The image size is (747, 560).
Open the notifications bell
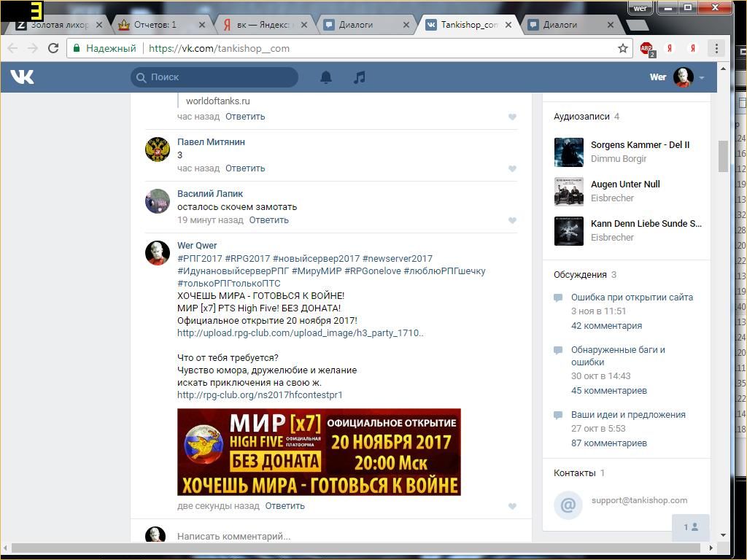click(326, 77)
